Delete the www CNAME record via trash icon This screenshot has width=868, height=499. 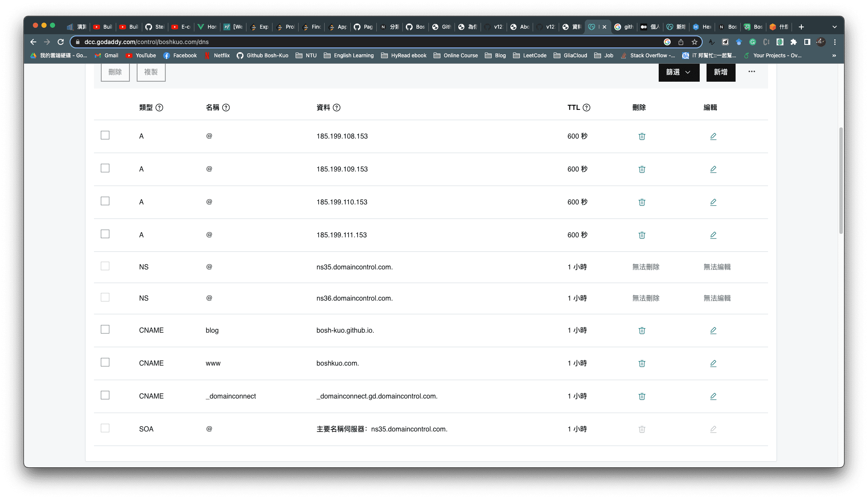[x=642, y=363]
